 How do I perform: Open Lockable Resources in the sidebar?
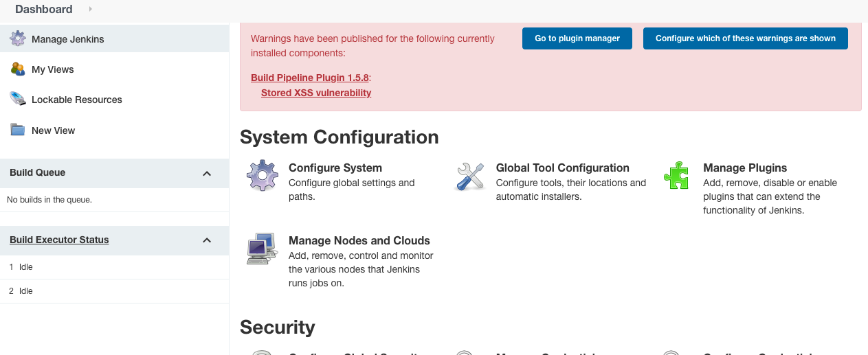click(x=77, y=100)
